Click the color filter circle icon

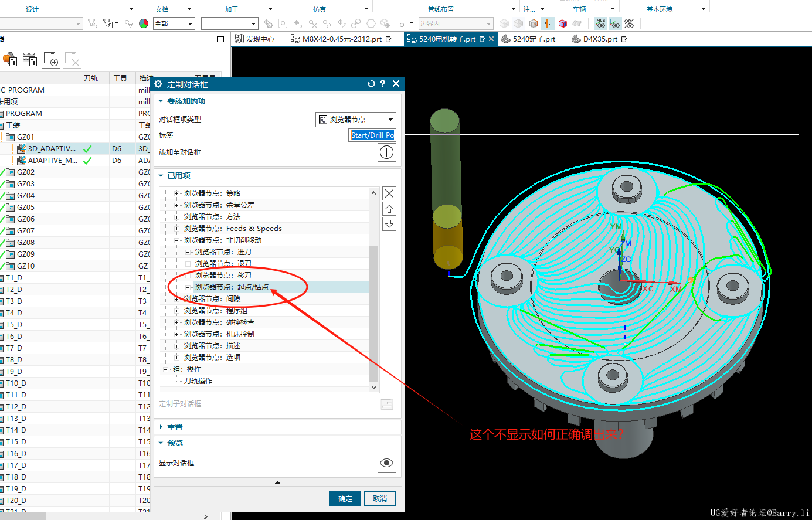coord(144,23)
